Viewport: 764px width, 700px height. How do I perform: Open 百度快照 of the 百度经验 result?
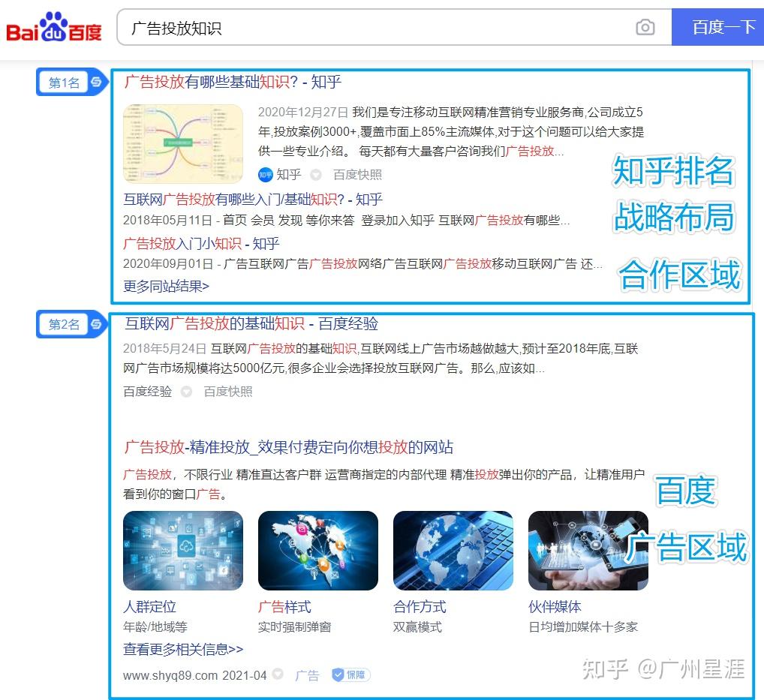(228, 392)
